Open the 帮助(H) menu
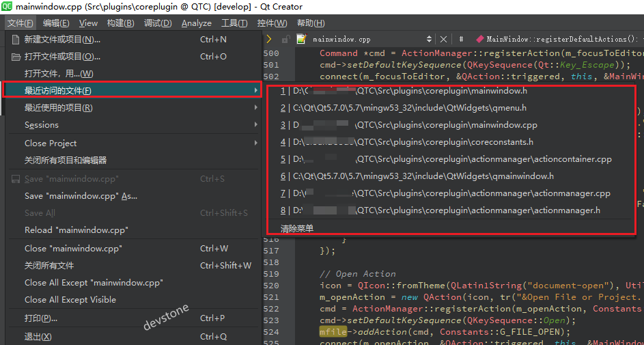Image resolution: width=644 pixels, height=345 pixels. click(x=311, y=23)
